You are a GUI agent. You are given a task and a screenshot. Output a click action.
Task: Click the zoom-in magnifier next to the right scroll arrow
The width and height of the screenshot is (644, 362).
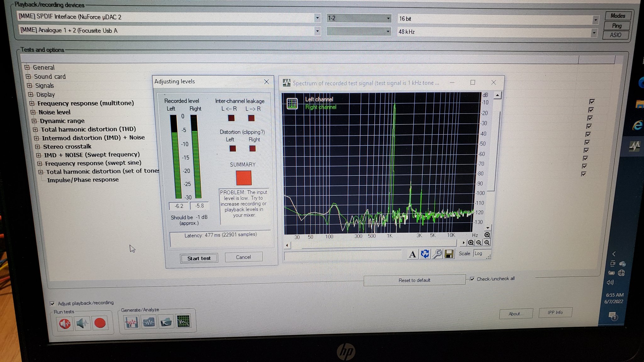[x=471, y=243]
